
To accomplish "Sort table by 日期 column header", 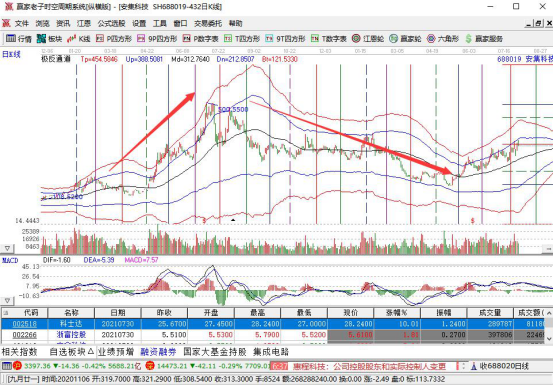I will pos(118,313).
